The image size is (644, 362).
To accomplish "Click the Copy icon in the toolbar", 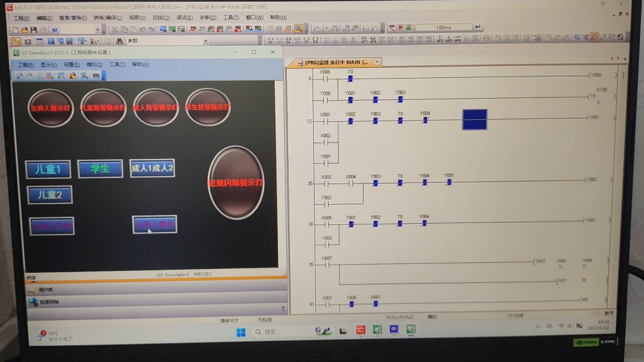I will coord(124,30).
